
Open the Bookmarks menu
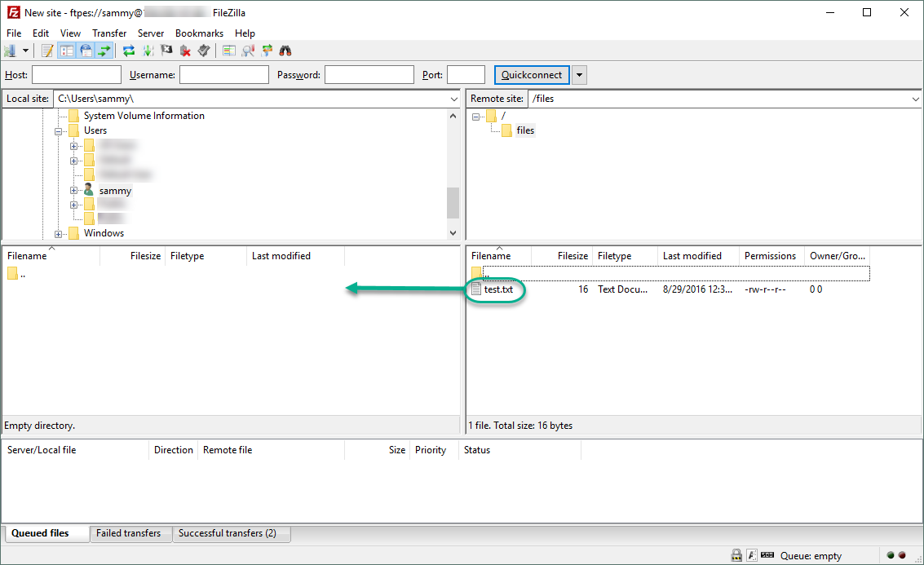coord(199,33)
